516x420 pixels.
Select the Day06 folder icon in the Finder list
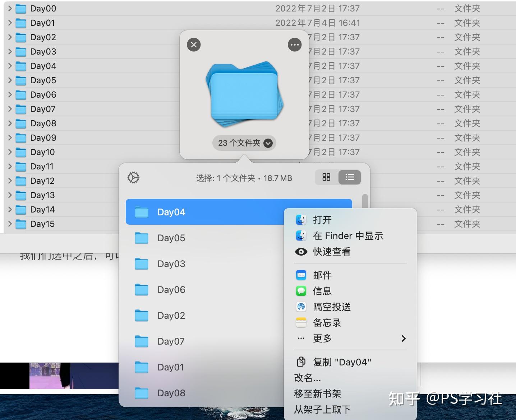pos(21,95)
